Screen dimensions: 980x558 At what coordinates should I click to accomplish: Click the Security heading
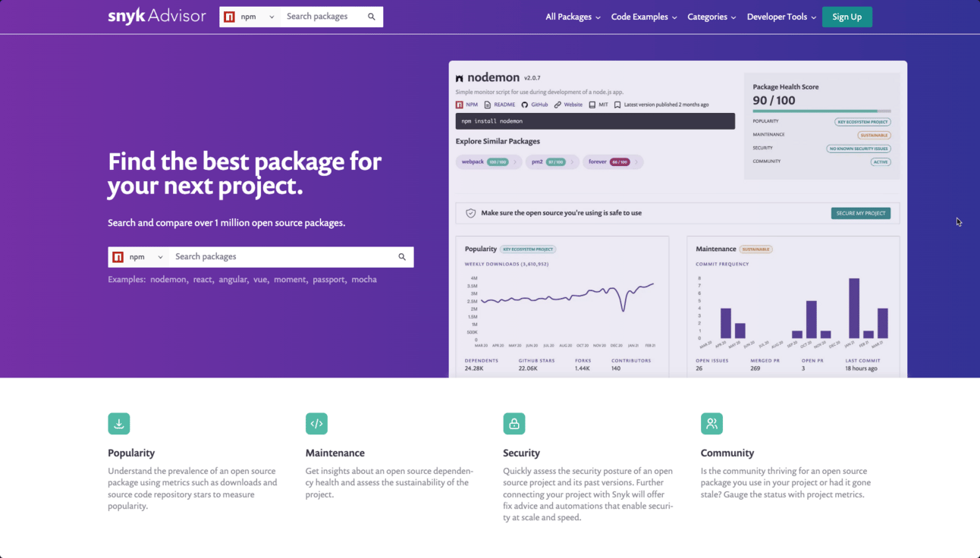(x=521, y=453)
